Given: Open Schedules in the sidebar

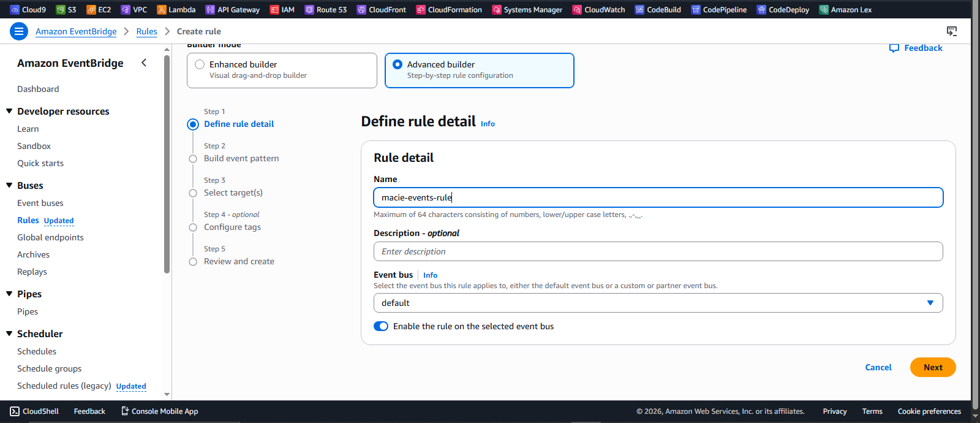Looking at the screenshot, I should point(37,351).
